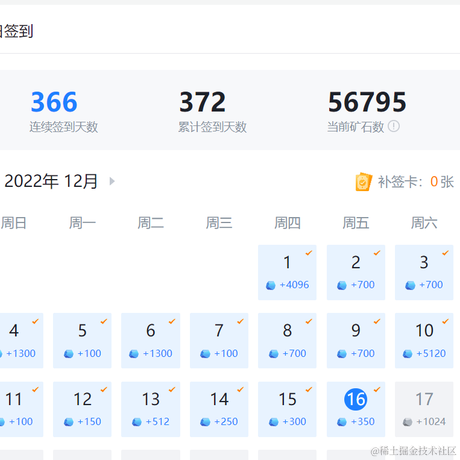Select the December 2 calendar cell

pos(356,272)
